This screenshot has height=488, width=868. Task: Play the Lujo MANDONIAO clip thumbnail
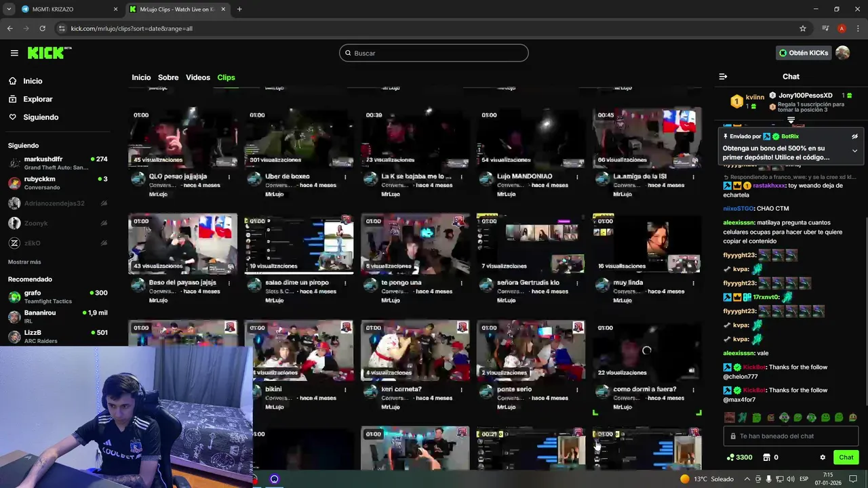(x=531, y=138)
